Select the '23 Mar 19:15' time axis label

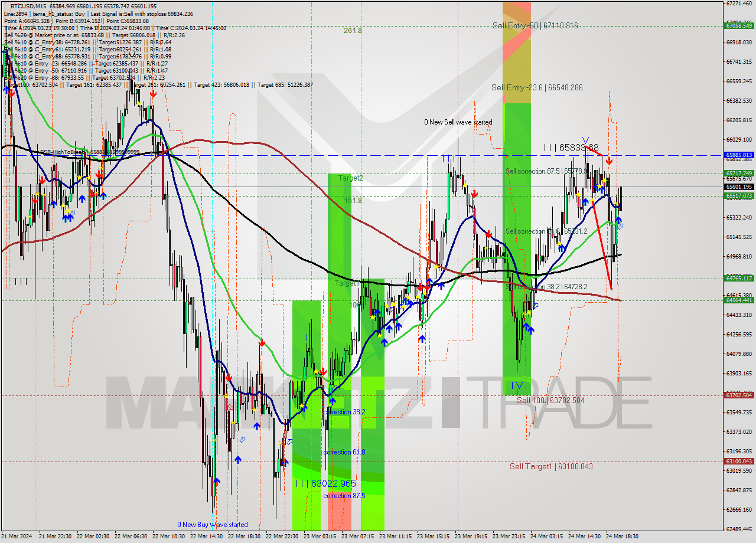pyautogui.click(x=471, y=537)
